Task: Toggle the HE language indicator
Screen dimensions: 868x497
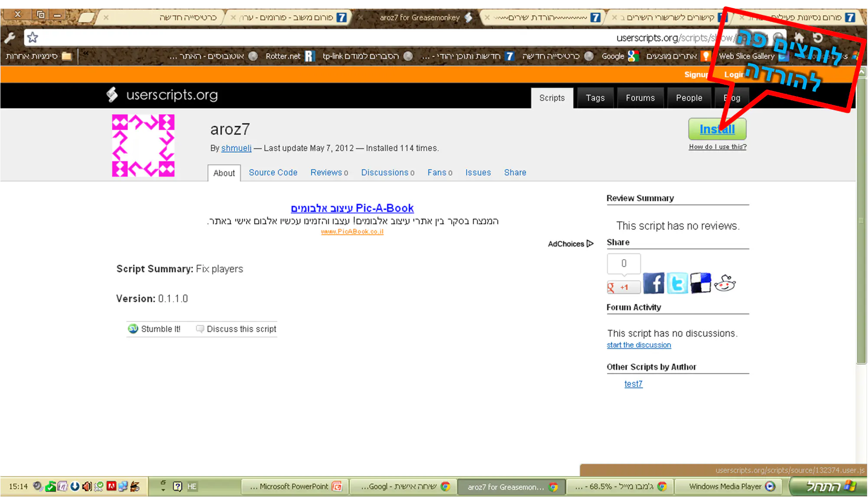Action: point(192,486)
